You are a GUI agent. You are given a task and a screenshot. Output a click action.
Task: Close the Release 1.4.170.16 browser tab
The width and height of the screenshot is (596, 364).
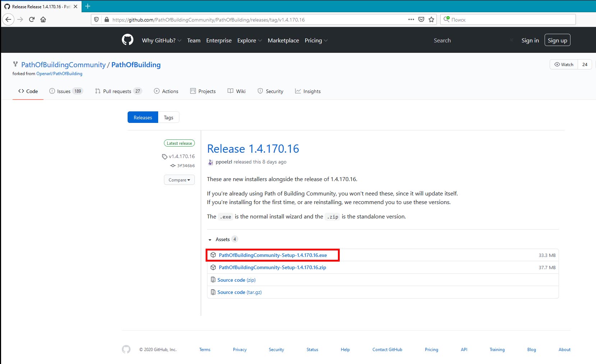(x=75, y=6)
